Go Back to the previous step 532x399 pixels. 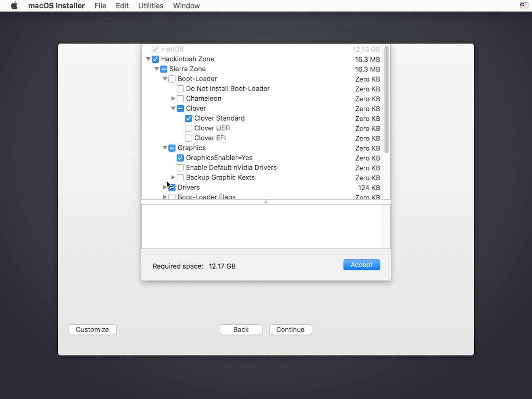point(241,330)
